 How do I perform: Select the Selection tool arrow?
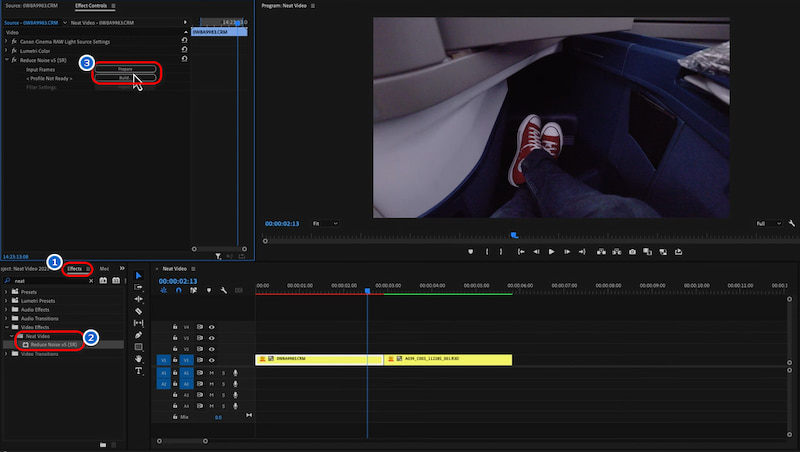pos(138,275)
